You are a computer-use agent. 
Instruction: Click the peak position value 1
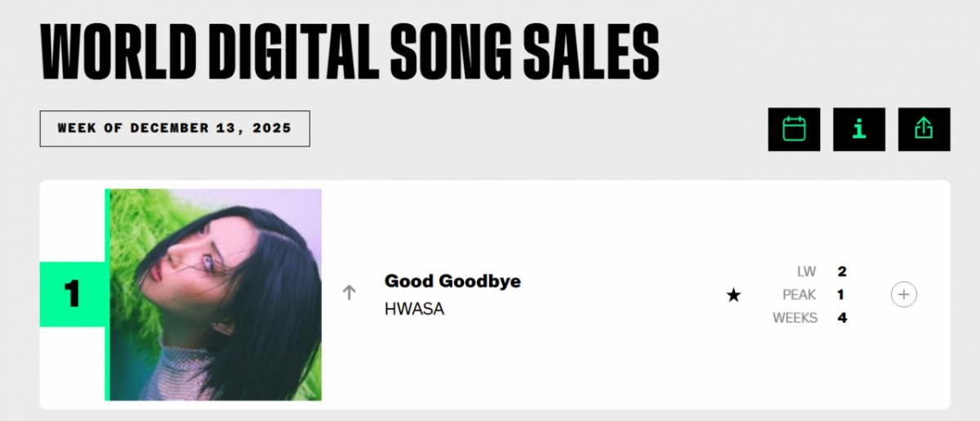coord(842,294)
